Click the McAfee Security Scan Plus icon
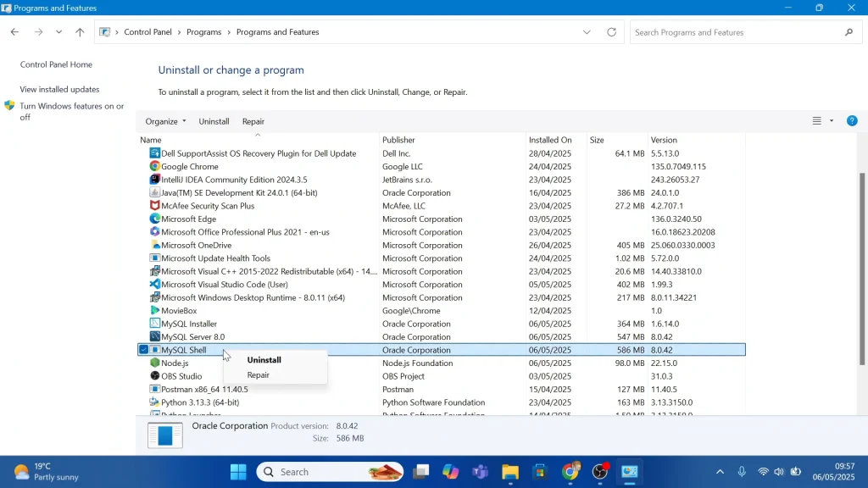The height and width of the screenshot is (488, 868). pos(154,205)
